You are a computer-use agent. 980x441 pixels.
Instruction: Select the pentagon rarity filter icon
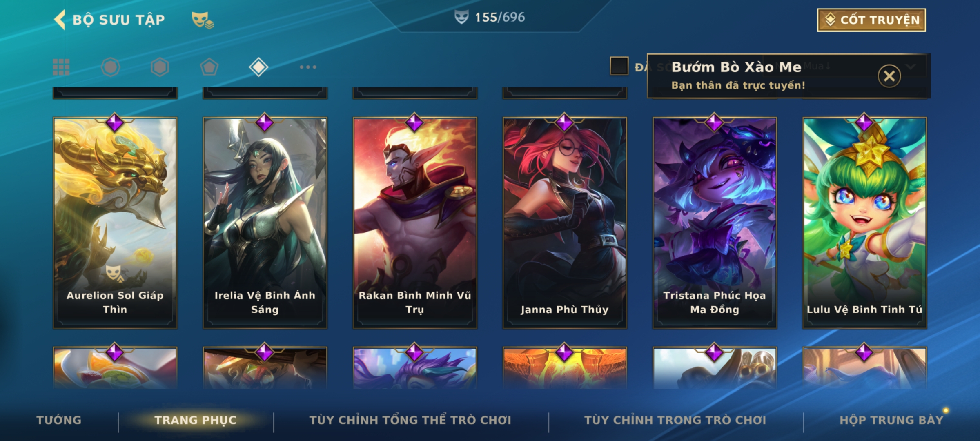tap(209, 67)
